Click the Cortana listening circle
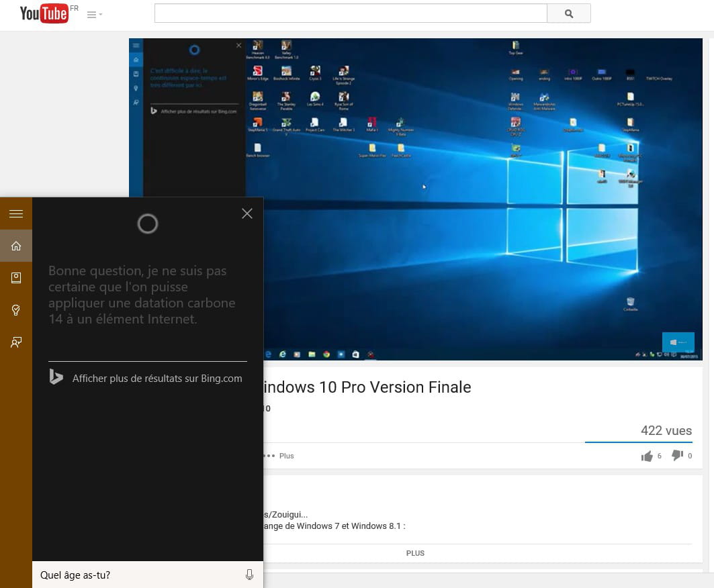Screen dimensions: 714x588 (x=148, y=224)
